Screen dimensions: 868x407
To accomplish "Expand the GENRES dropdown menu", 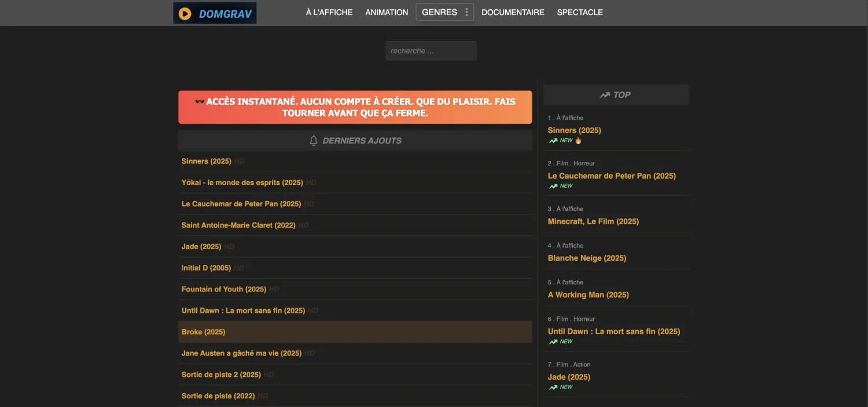I will click(440, 12).
